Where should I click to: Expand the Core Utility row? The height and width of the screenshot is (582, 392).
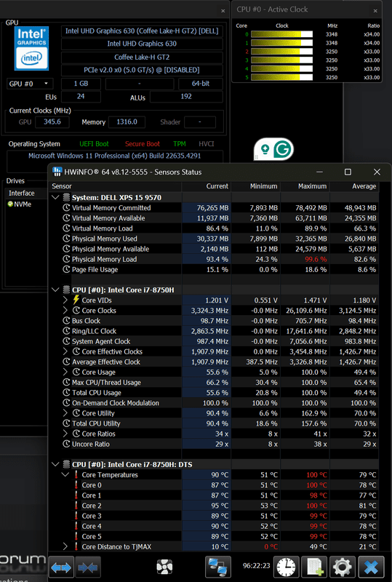pos(65,413)
